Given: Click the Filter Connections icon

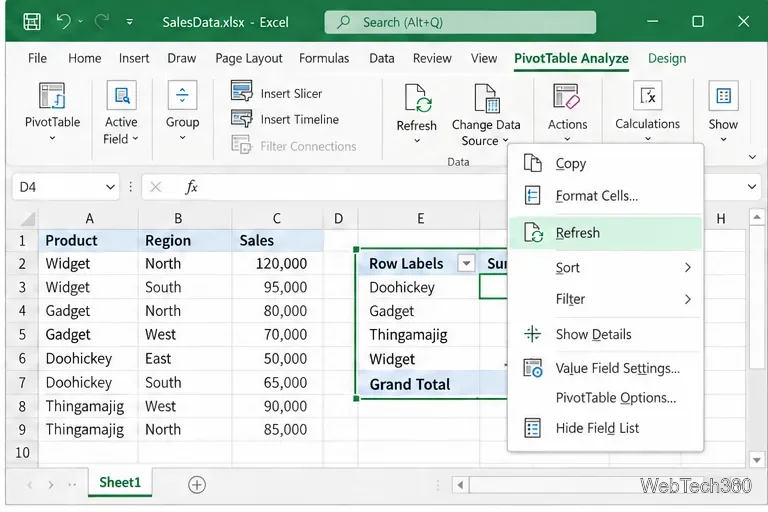Looking at the screenshot, I should coord(241,145).
